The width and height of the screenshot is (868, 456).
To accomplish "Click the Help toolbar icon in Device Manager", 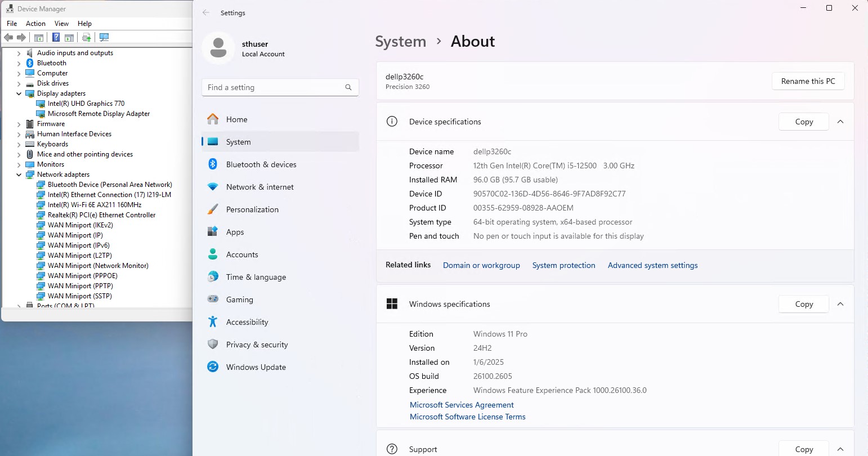I will 56,38.
